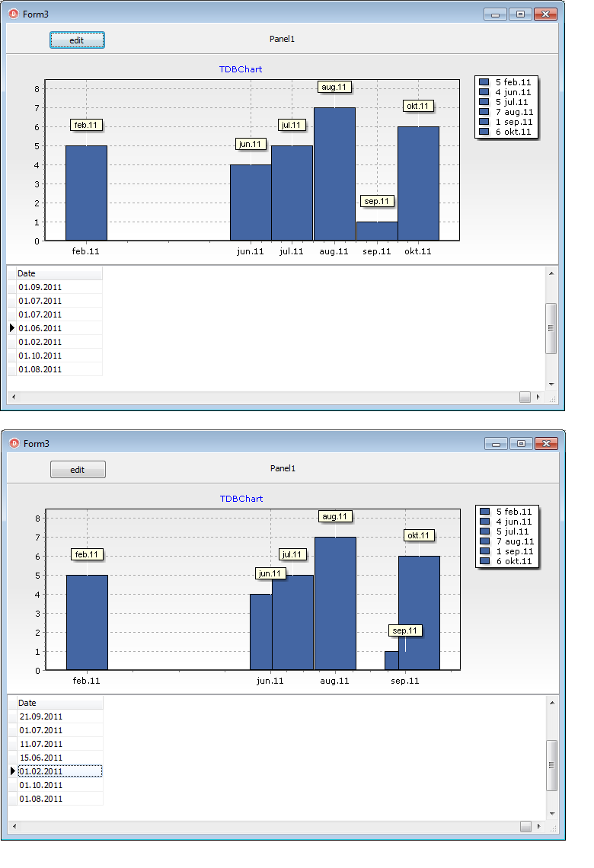Click the Date column header in the lower window
594x868 pixels.
coord(60,703)
